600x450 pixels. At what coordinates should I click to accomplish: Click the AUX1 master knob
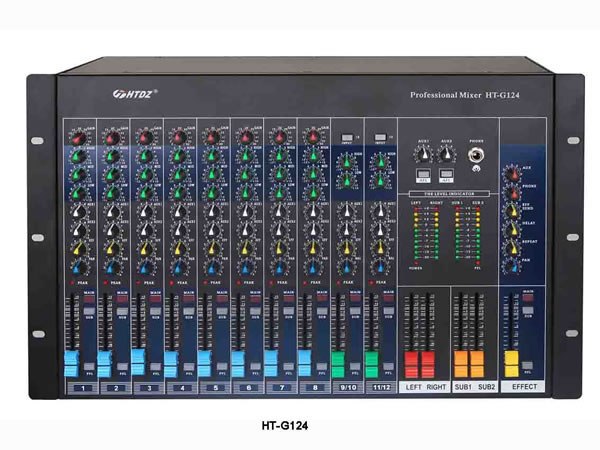pyautogui.click(x=423, y=154)
